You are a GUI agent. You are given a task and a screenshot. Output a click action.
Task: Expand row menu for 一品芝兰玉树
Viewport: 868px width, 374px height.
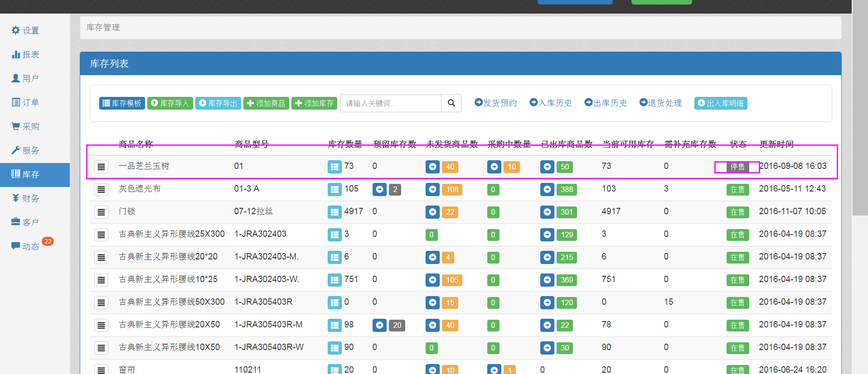[101, 167]
